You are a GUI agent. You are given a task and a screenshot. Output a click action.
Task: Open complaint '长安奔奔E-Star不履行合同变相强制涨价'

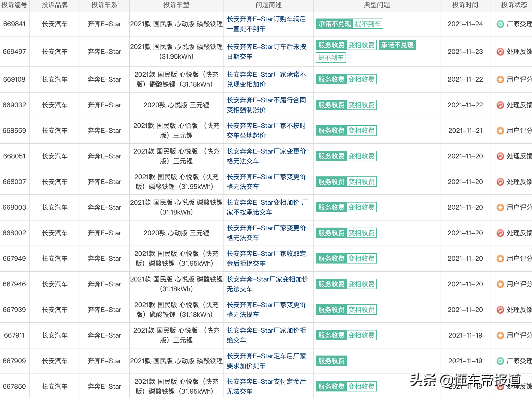point(266,105)
